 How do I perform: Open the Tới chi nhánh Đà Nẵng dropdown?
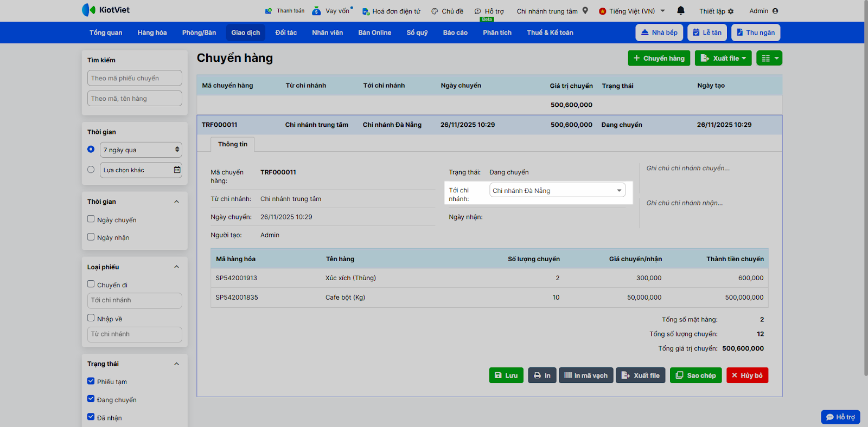coord(557,190)
